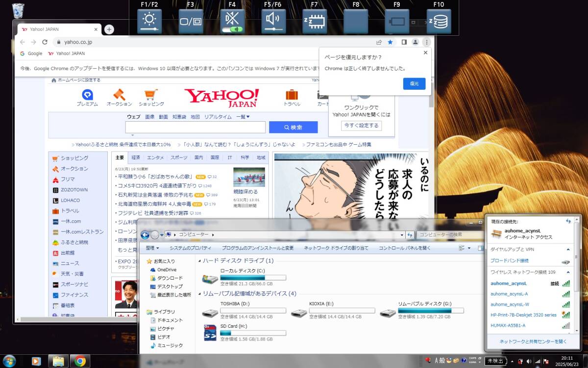Collapse the リムーバブル記憶域があるデバイス group
This screenshot has height=368, width=588.
coord(199,293)
